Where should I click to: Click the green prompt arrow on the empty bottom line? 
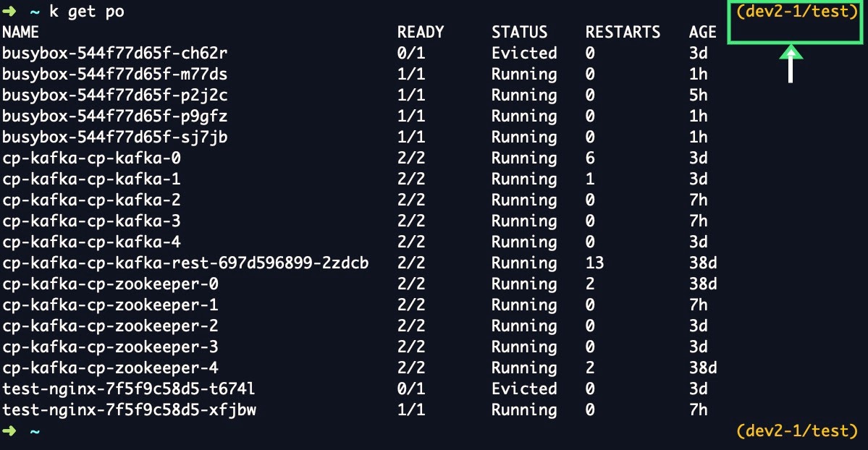coord(12,431)
